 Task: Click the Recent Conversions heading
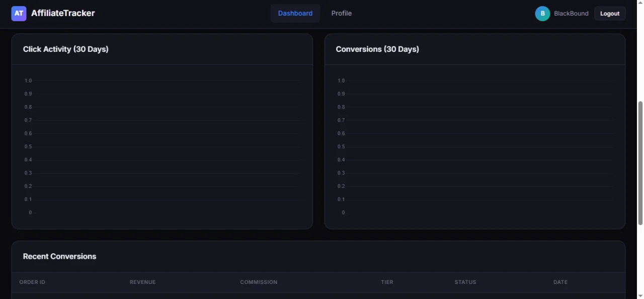point(59,256)
